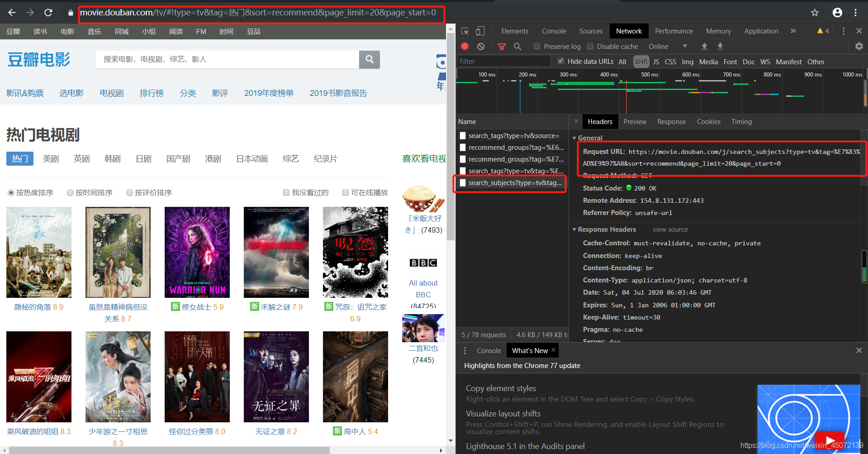This screenshot has height=454, width=868.
Task: Open the Response tab of request
Action: [671, 121]
